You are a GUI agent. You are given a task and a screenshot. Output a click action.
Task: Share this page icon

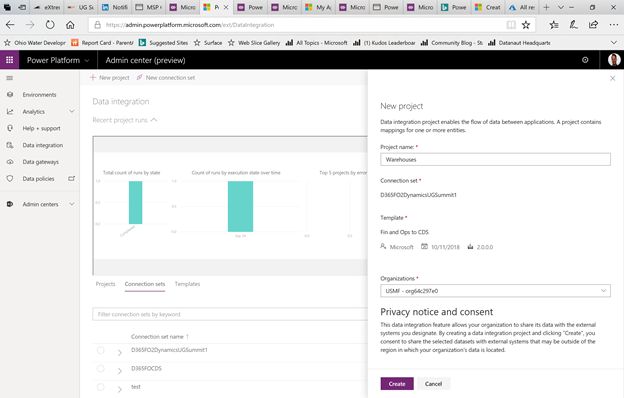pos(593,25)
